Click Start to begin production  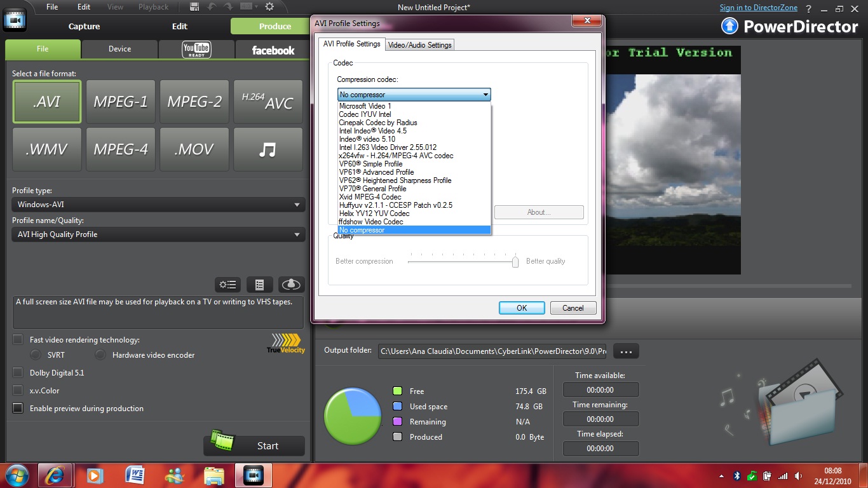click(x=254, y=445)
